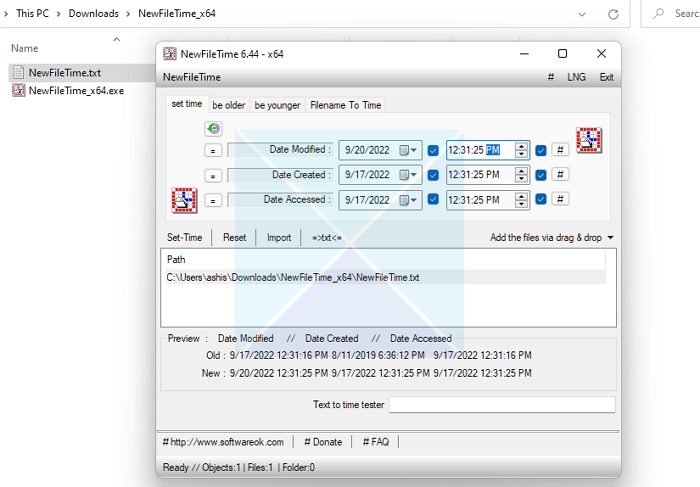Expand the Date Accessed date dropdown arrow

pos(414,200)
